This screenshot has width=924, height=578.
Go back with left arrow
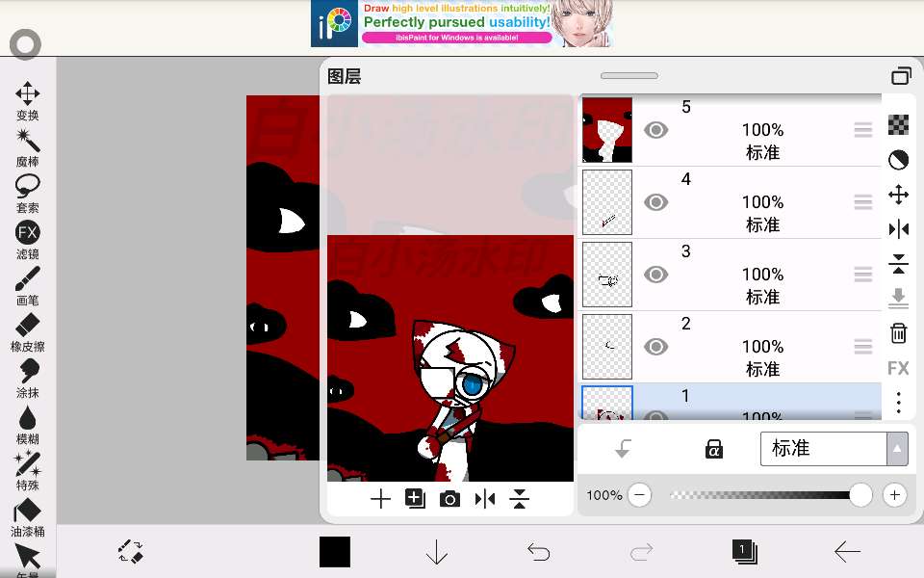click(847, 552)
